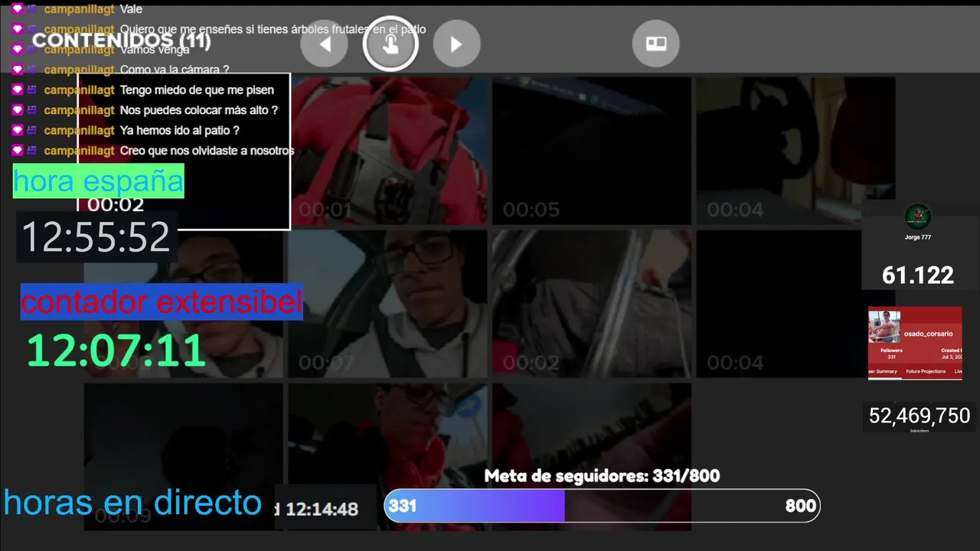Open the User Summary tab
980x551 pixels.
coord(883,371)
